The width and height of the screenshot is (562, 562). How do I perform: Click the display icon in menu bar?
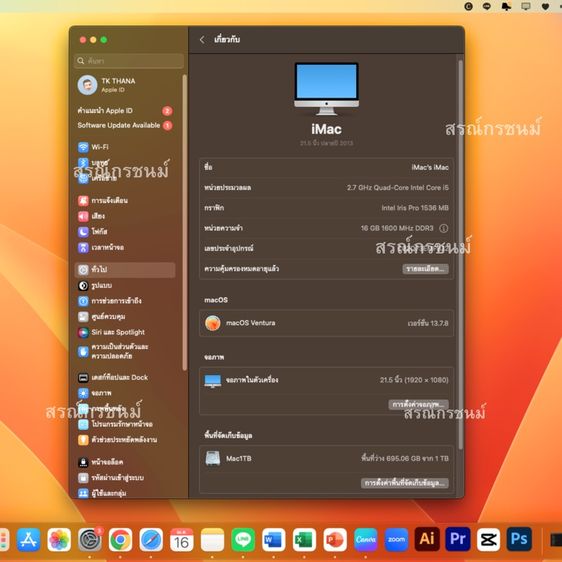[x=525, y=6]
